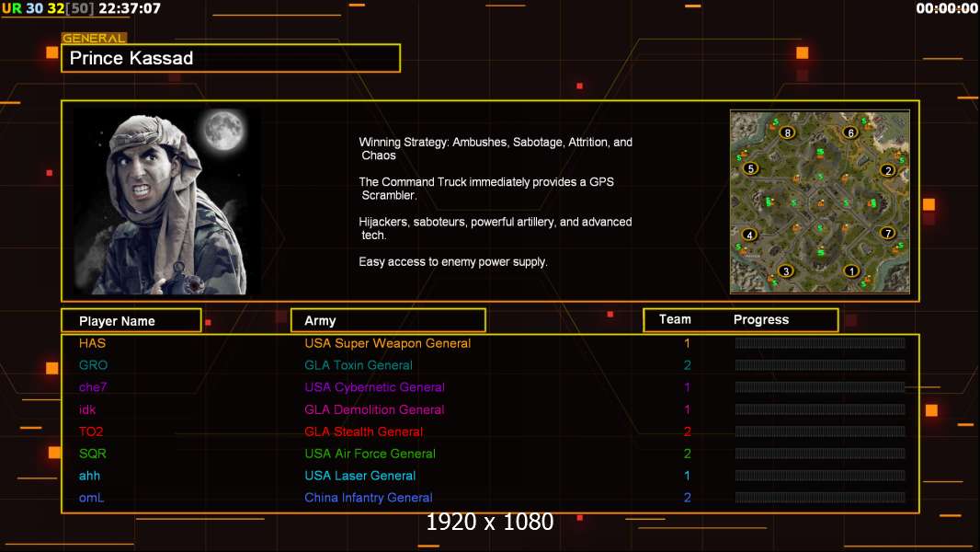Click start position marker 3 on minimap
Viewport: 980px width, 552px height.
786,270
